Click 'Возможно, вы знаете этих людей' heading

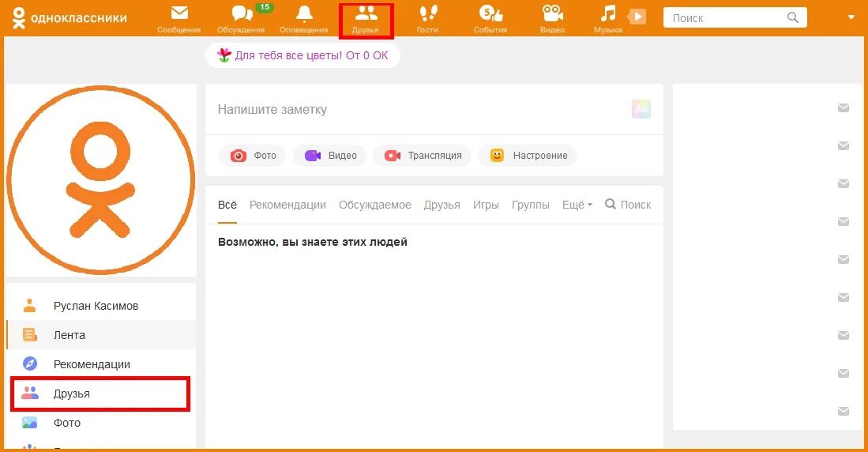point(313,242)
